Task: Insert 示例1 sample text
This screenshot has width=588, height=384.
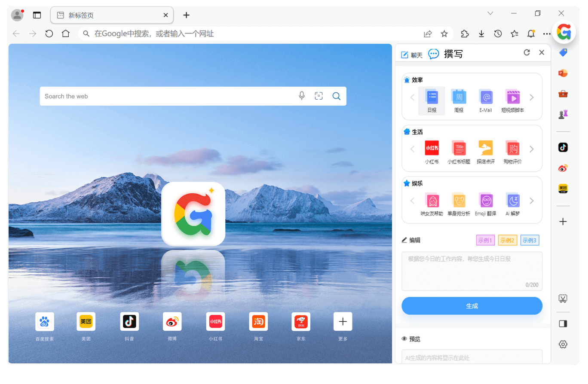Action: coord(485,240)
